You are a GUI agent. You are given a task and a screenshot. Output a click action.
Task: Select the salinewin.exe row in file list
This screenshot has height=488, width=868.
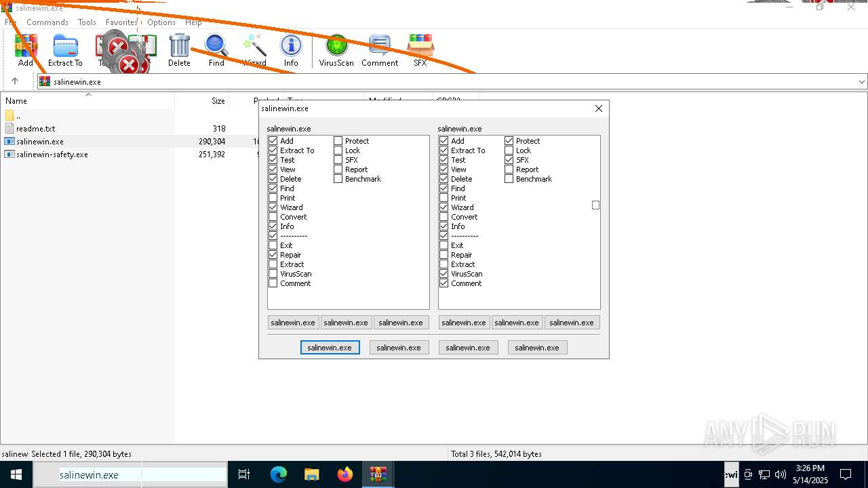pyautogui.click(x=129, y=142)
